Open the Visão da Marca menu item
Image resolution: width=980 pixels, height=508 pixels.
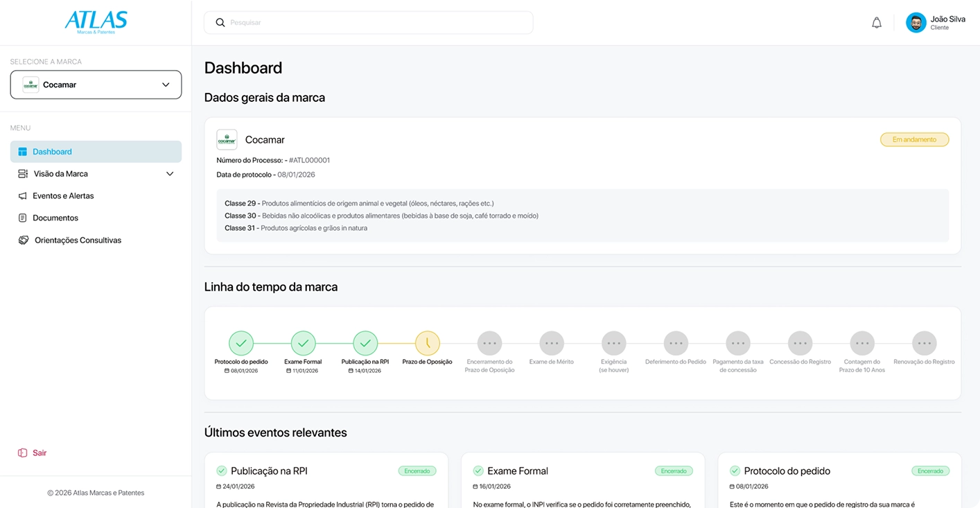(96, 174)
